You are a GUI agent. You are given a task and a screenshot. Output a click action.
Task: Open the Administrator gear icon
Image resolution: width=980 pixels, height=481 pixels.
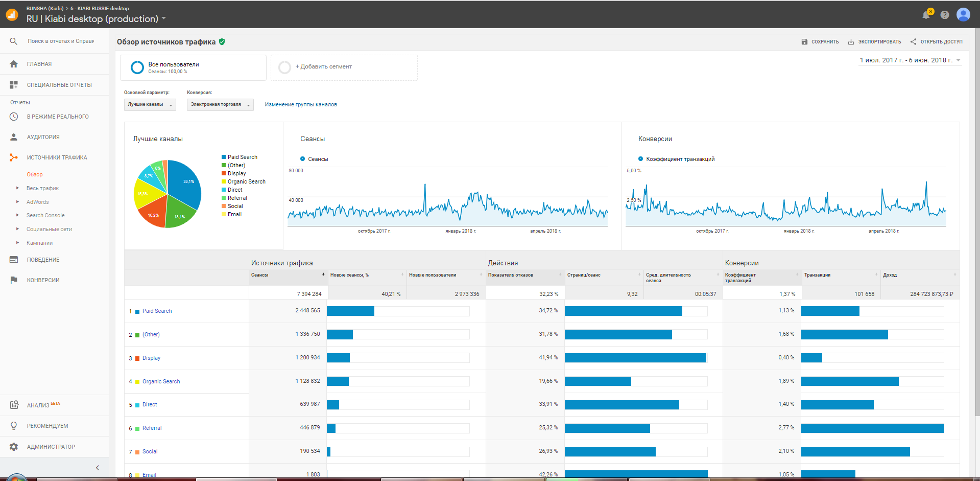click(x=14, y=447)
